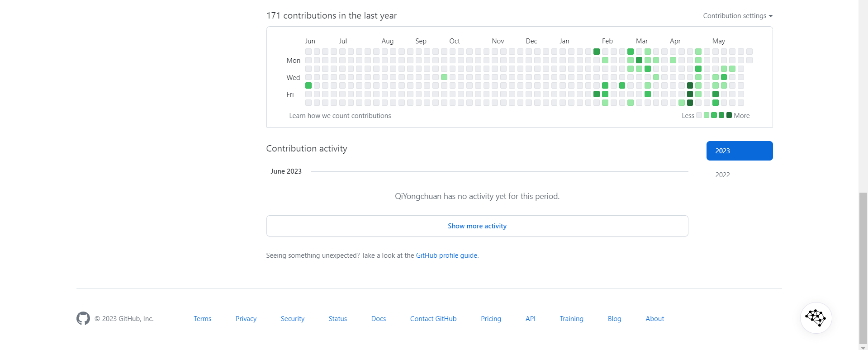868x350 pixels.
Task: Visit the Blog footer link
Action: 614,319
